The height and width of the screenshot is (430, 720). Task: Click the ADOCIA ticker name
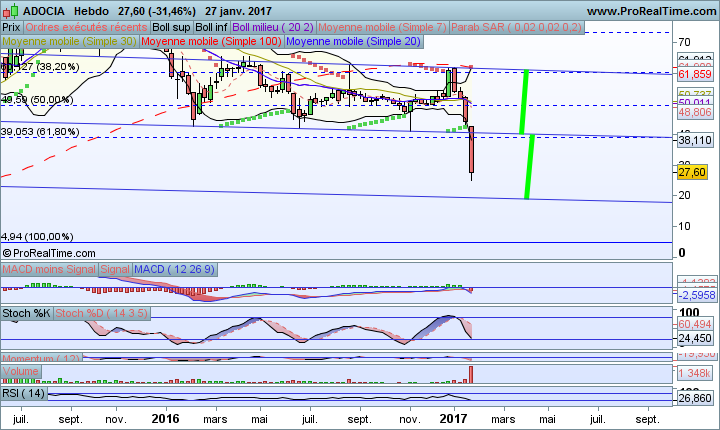coord(44,11)
